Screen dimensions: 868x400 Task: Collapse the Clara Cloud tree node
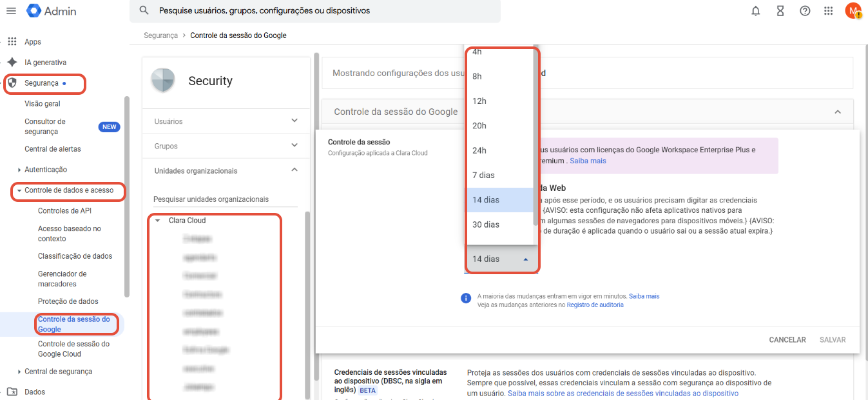point(158,221)
